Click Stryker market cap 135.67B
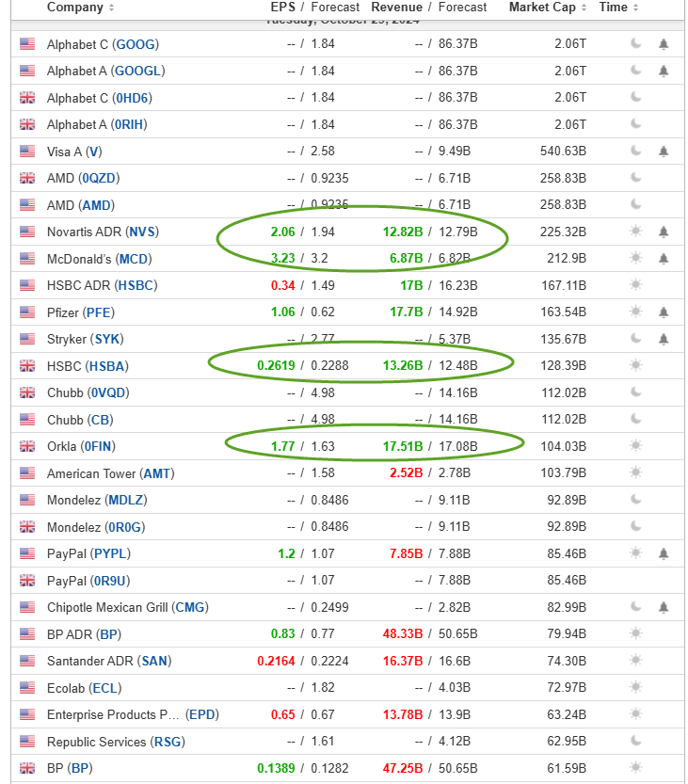Image resolution: width=688 pixels, height=784 pixels. pyautogui.click(x=563, y=339)
